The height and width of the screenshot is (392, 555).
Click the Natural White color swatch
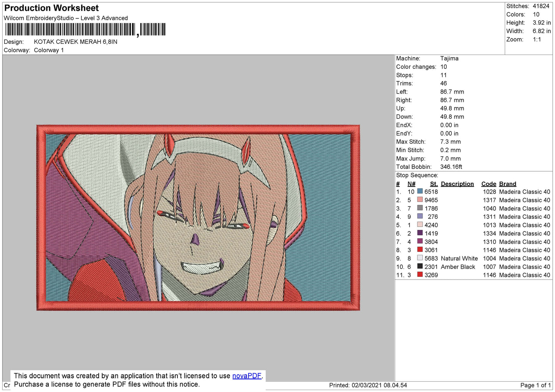(x=420, y=258)
